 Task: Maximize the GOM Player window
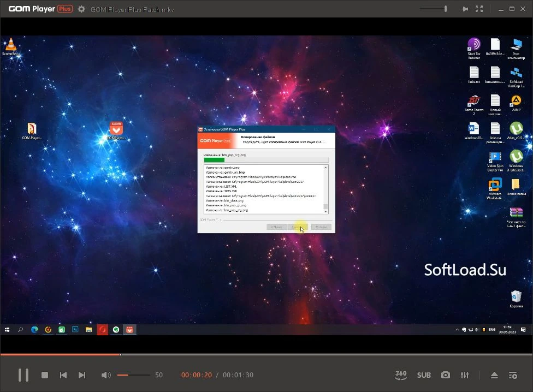(512, 9)
